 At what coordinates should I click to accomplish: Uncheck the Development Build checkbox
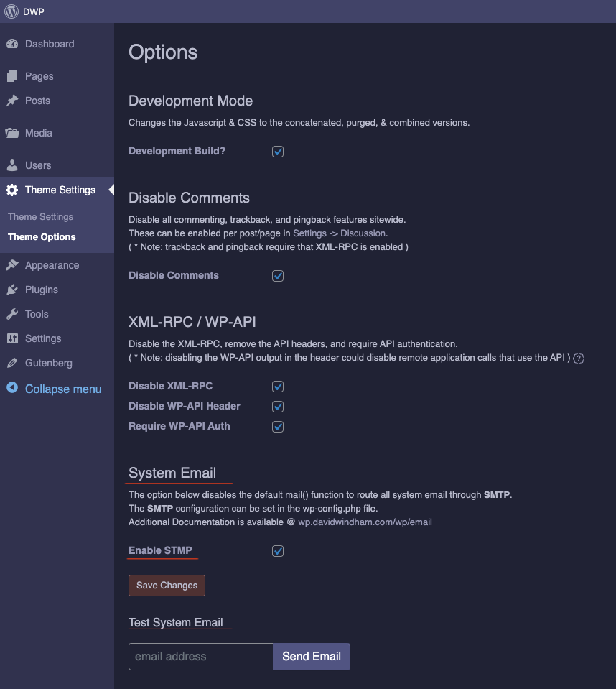point(278,152)
